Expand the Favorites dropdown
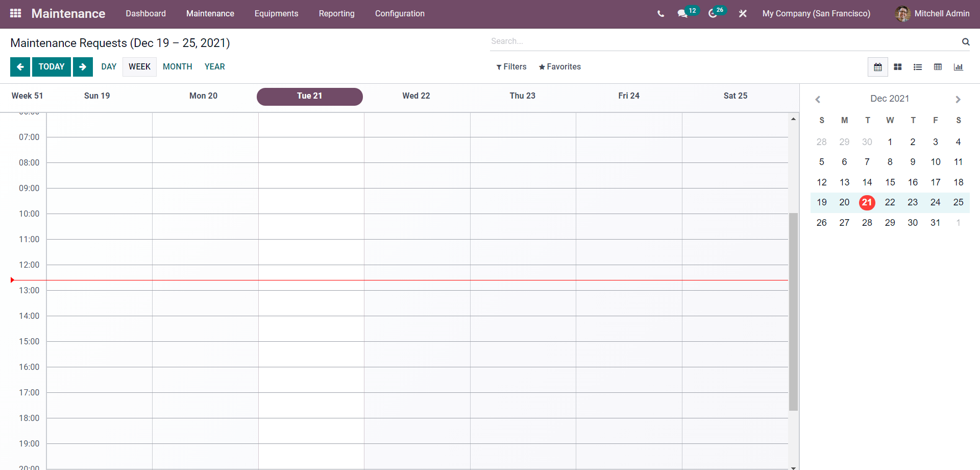The width and height of the screenshot is (980, 470). coord(560,67)
